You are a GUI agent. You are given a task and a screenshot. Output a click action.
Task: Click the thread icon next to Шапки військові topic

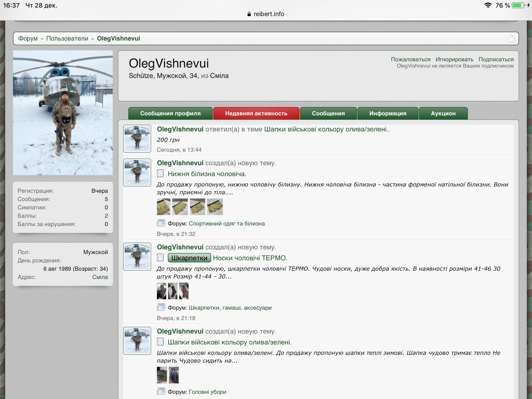(161, 342)
